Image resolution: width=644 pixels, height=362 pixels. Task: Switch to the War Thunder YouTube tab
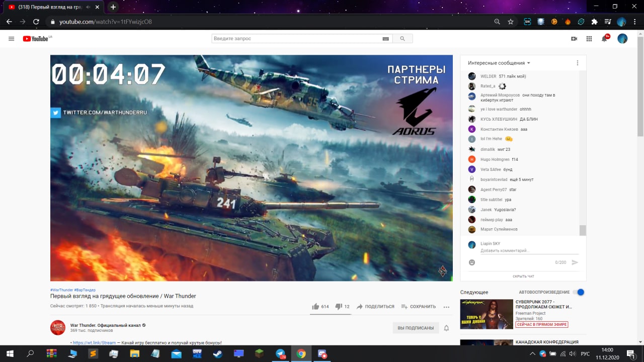tap(53, 7)
